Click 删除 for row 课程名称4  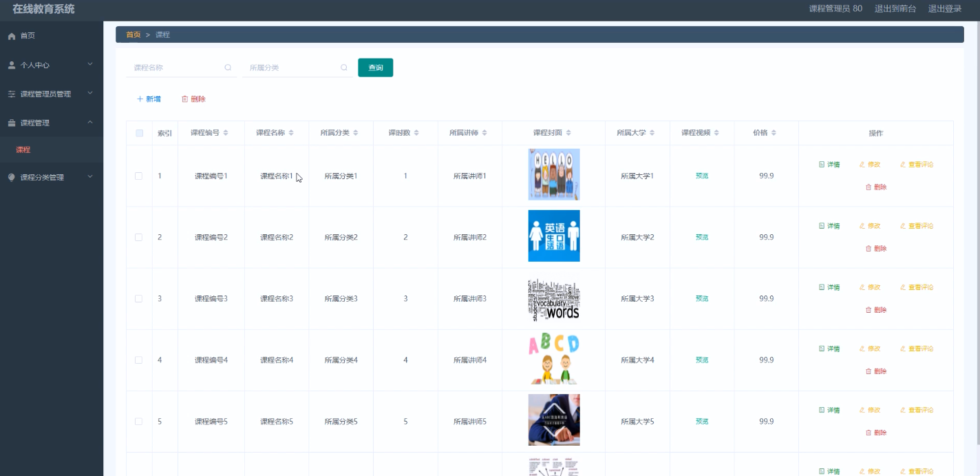click(x=876, y=371)
